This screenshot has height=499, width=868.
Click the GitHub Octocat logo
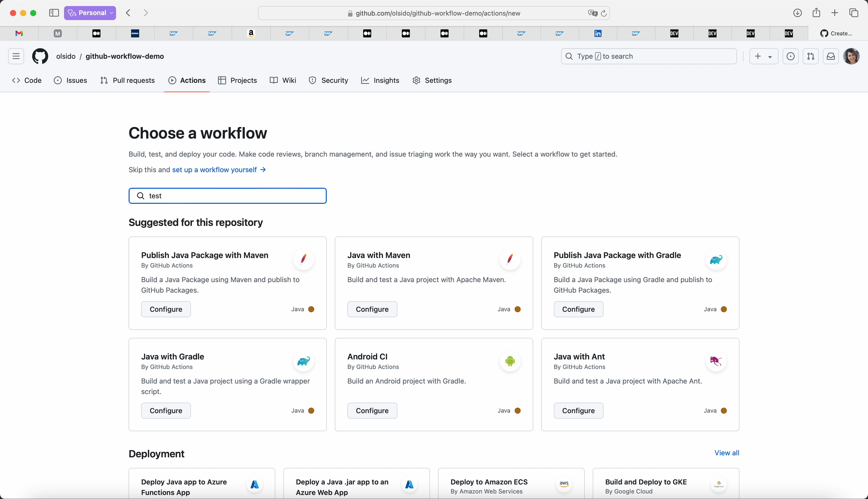pos(40,56)
